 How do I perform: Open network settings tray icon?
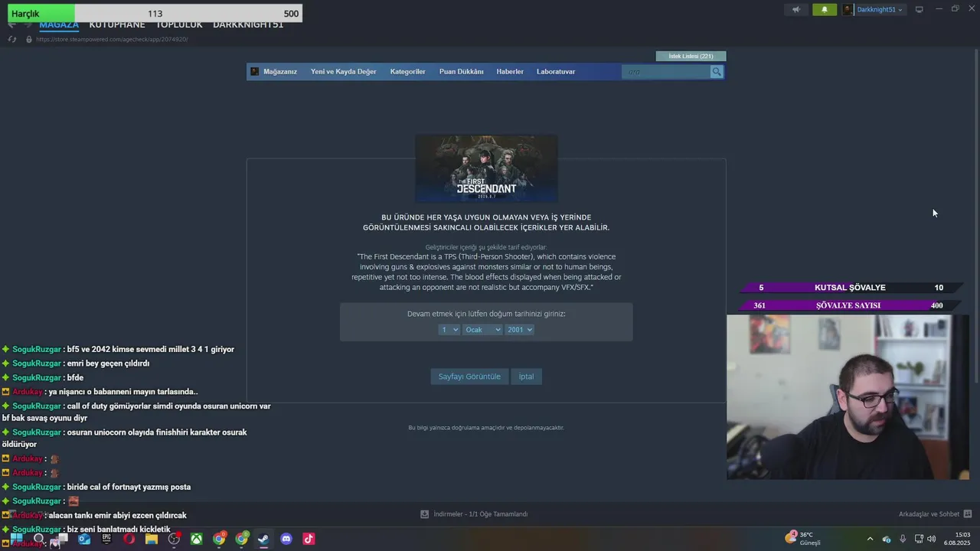[x=919, y=539]
